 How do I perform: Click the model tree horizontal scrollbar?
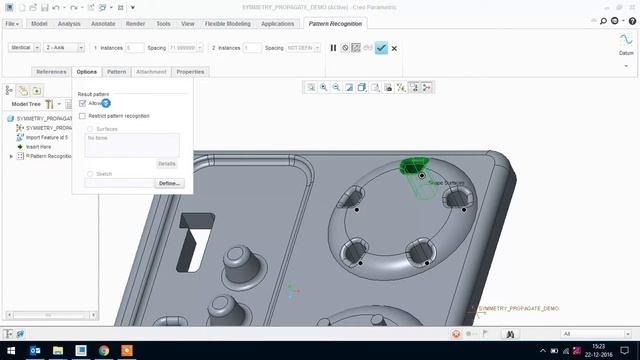coord(51,315)
